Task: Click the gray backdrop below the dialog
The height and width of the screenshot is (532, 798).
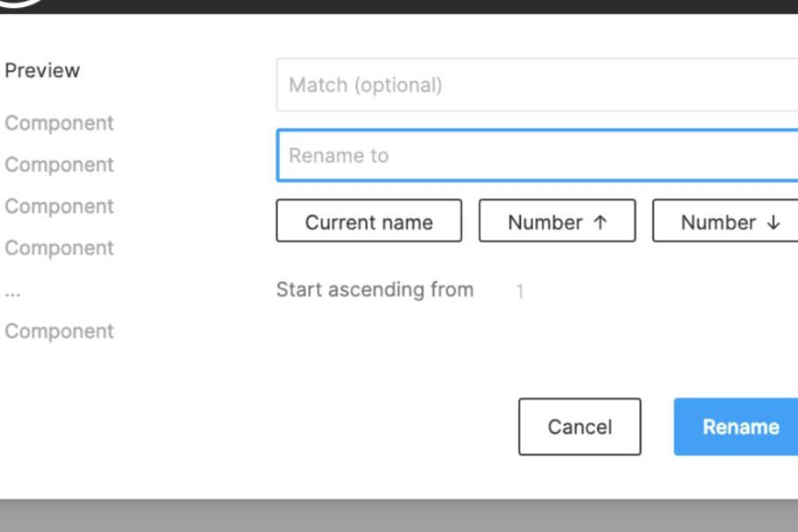Action: [x=399, y=515]
